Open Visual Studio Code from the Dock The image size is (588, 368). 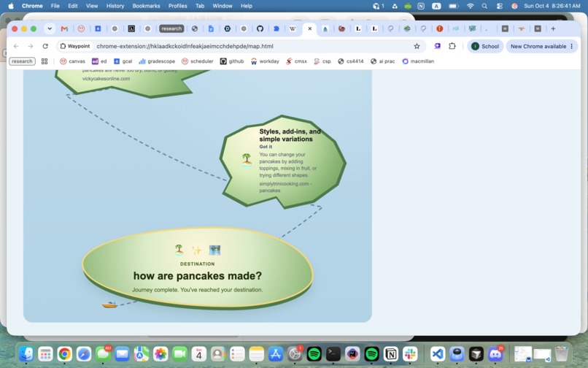click(x=438, y=353)
